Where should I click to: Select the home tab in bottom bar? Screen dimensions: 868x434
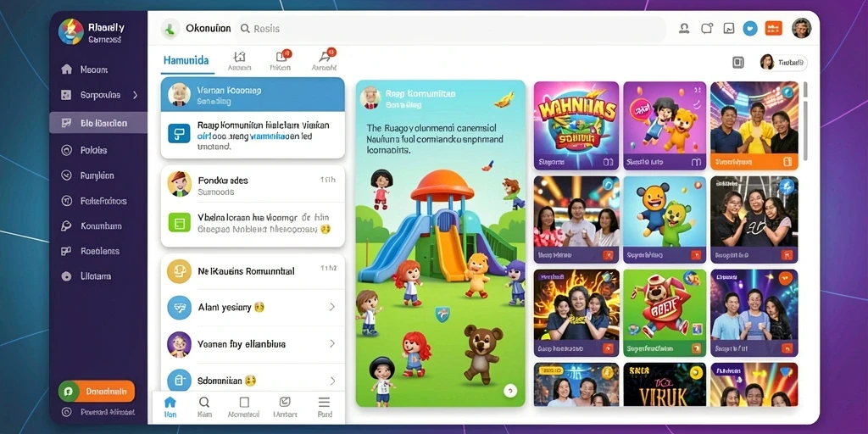click(x=170, y=407)
